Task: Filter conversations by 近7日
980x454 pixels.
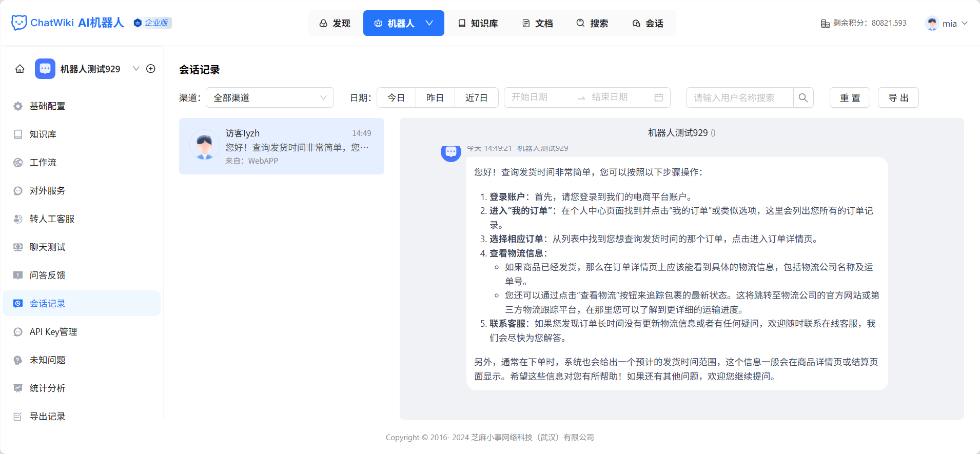Action: [477, 97]
